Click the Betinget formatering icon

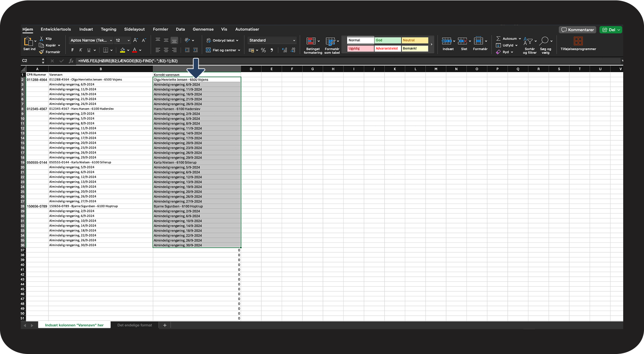pos(311,41)
